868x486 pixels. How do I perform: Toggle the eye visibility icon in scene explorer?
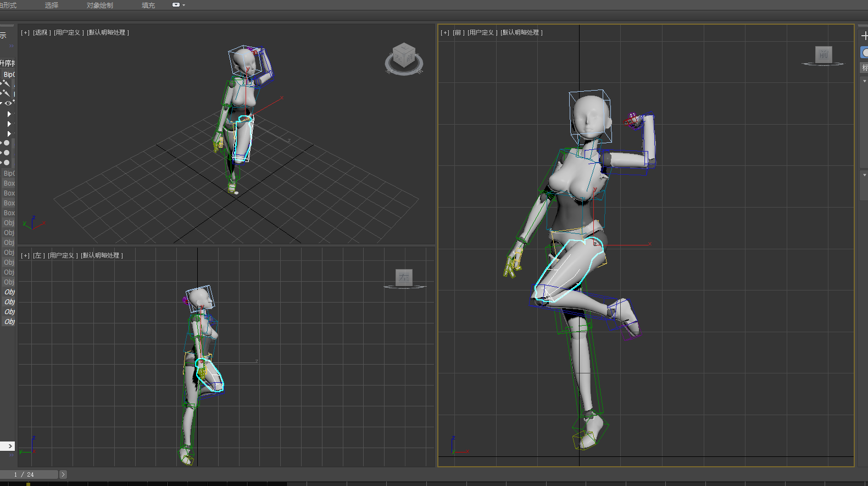(x=8, y=103)
